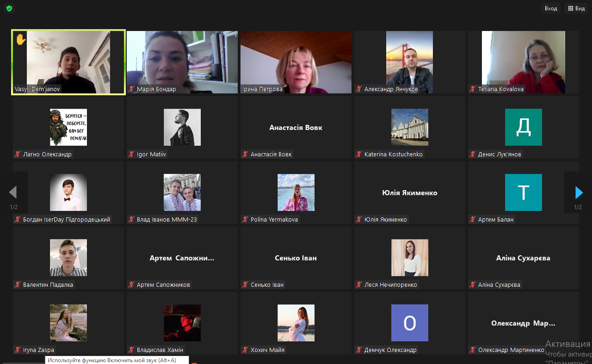Viewport: 592px width, 364px height.
Task: Click the letter Д avatar of Денис Лук'янов
Action: coord(523,127)
